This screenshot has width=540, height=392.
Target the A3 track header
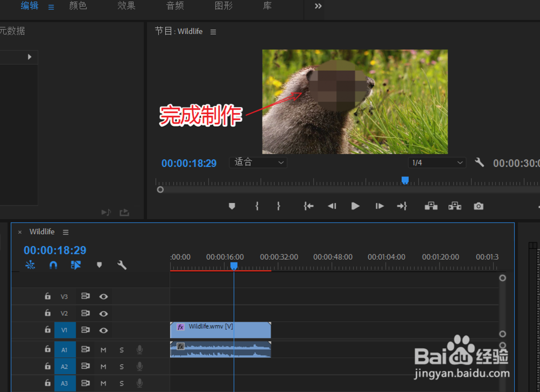65,383
